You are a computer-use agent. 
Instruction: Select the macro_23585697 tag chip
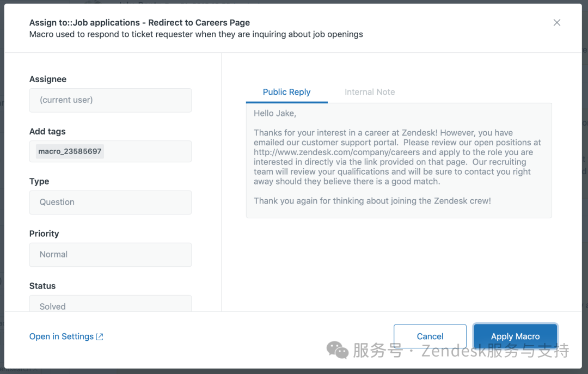[70, 151]
